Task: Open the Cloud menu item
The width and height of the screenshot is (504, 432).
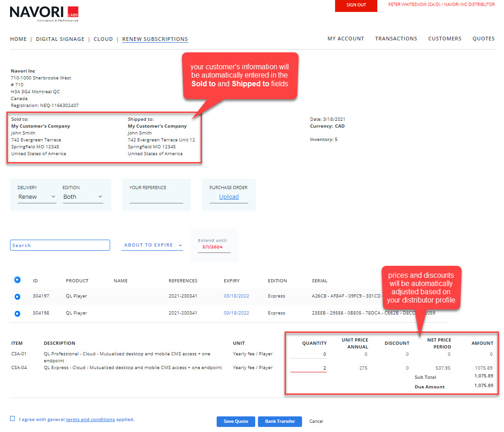Action: pyautogui.click(x=103, y=39)
